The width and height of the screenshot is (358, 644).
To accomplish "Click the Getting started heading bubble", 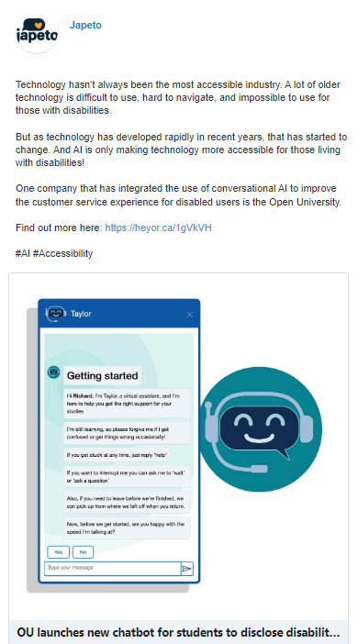I will pos(102,375).
